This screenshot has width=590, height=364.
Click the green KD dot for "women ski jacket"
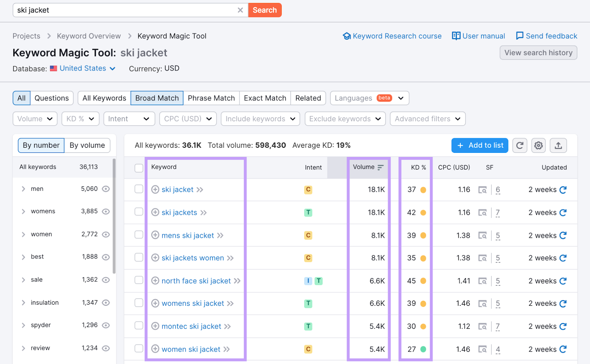423,349
